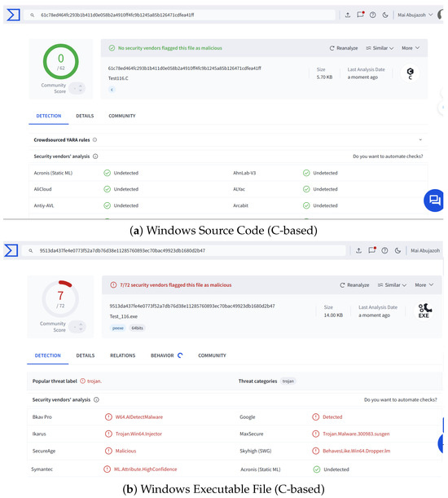Click the loading spinner icon beside BEHAVIOR tab
Viewport: 448px width, 498px height.
[180, 355]
